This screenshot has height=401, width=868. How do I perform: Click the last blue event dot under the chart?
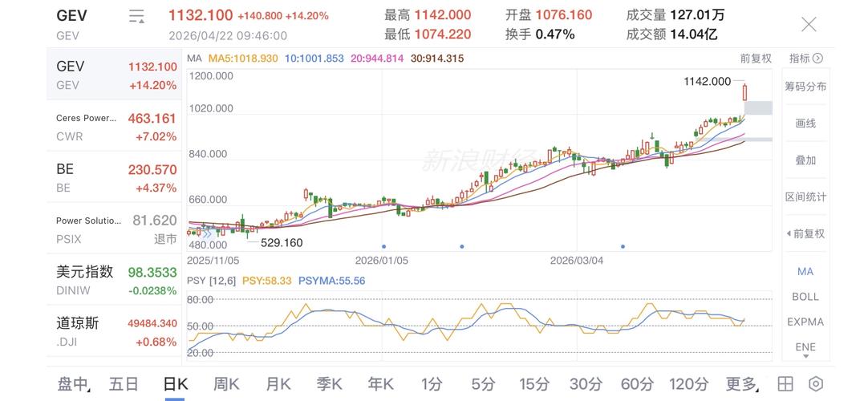click(x=623, y=246)
